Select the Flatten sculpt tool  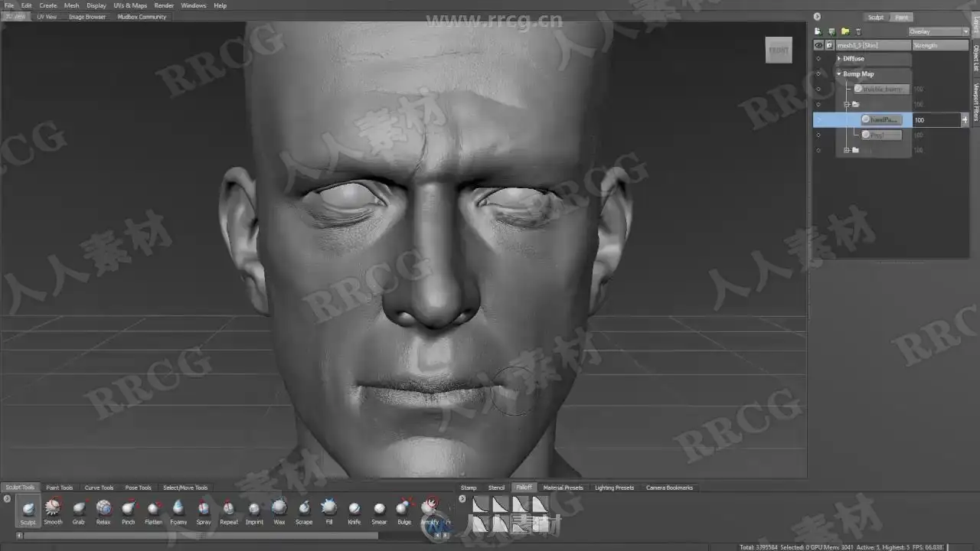coord(153,510)
